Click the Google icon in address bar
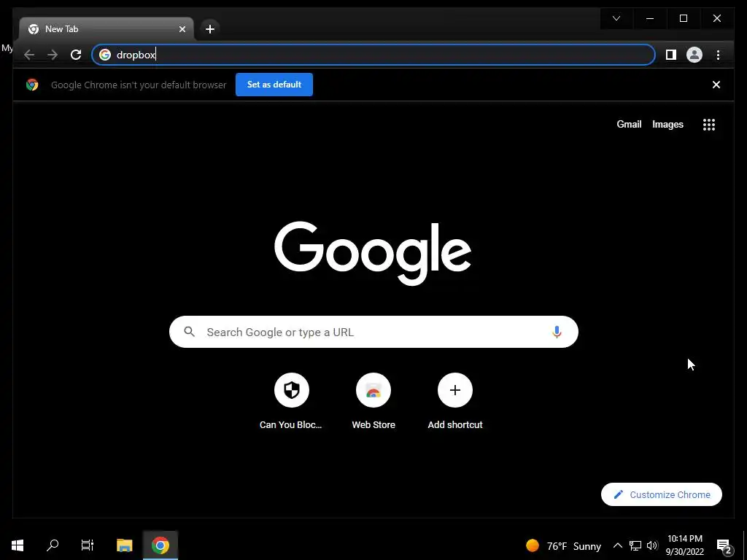 (105, 55)
